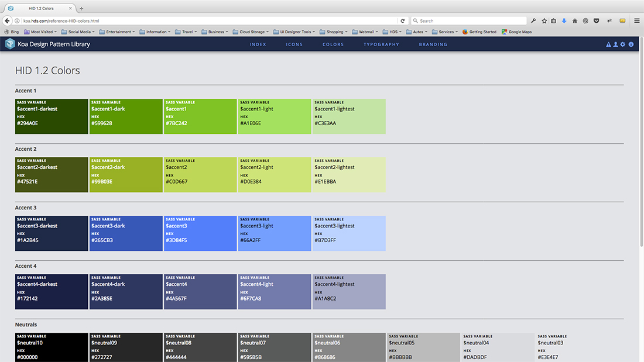
Task: Click the Pocket shield icon
Action: [597, 20]
